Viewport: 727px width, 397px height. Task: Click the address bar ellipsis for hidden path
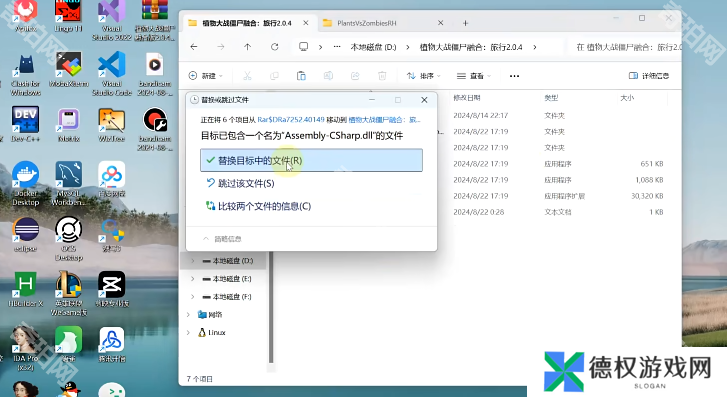pos(337,47)
